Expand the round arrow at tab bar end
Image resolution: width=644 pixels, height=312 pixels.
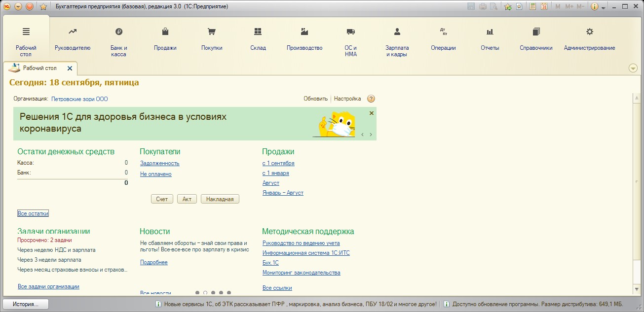(634, 69)
